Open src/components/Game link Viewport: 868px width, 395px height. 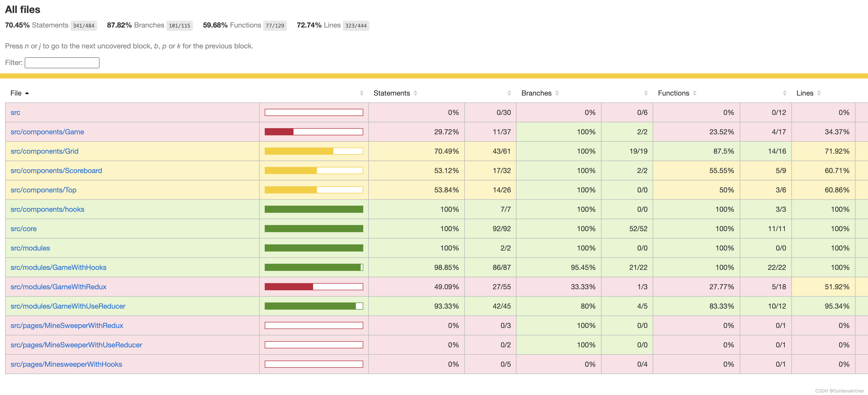point(47,132)
